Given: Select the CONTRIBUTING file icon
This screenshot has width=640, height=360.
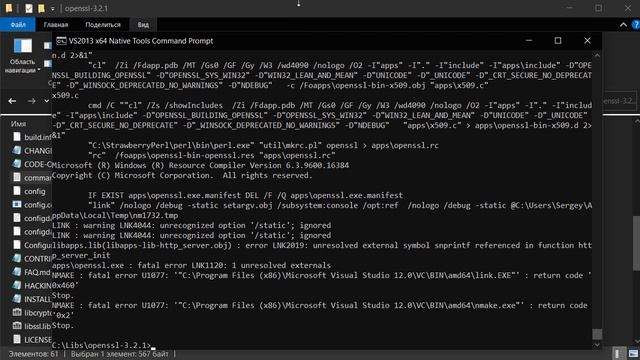Looking at the screenshot, I should tap(17, 258).
